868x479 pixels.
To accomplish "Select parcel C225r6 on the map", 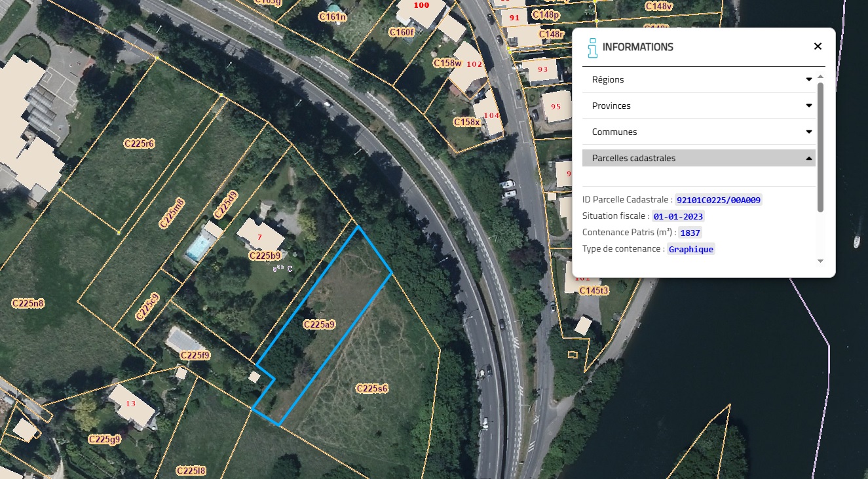I will click(x=139, y=143).
